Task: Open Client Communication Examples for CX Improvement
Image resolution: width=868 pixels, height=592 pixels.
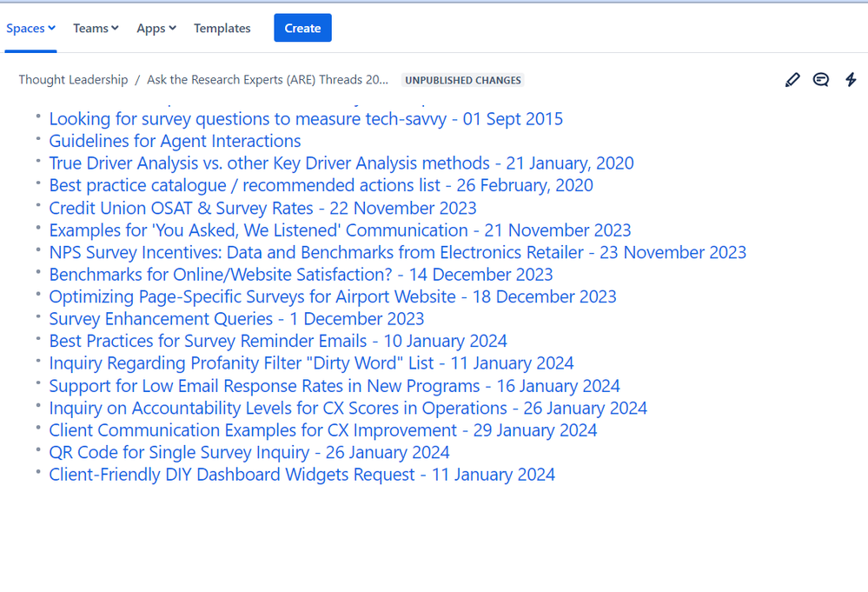Action: point(323,429)
